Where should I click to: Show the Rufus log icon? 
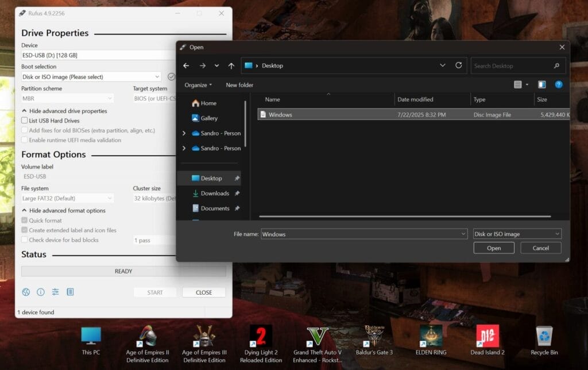click(70, 292)
